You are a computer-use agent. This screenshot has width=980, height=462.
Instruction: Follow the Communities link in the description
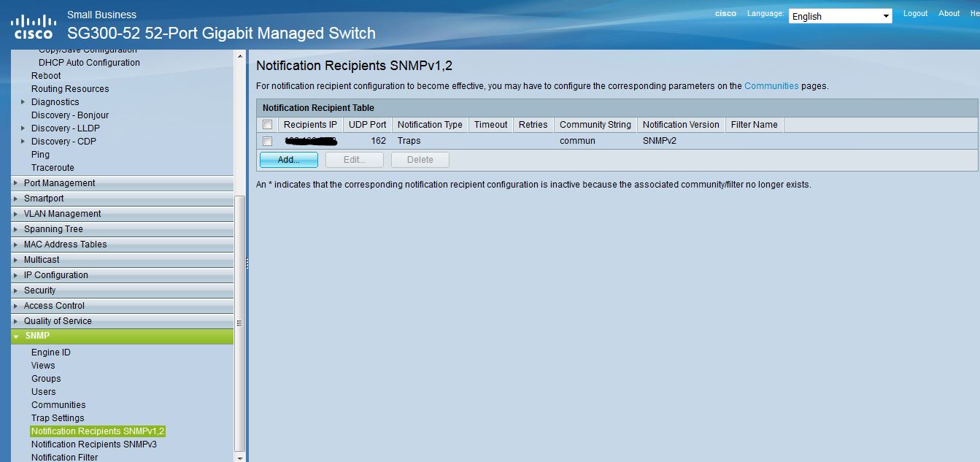(x=771, y=86)
